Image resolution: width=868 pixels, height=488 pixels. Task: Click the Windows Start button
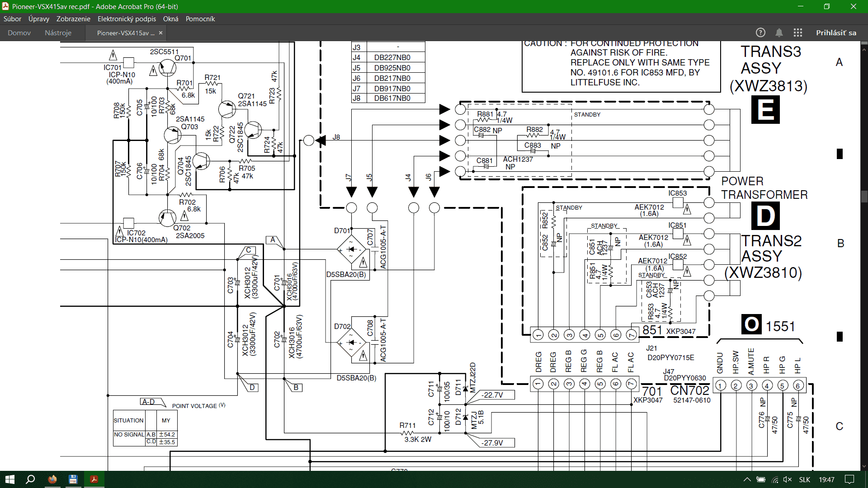click(9, 479)
